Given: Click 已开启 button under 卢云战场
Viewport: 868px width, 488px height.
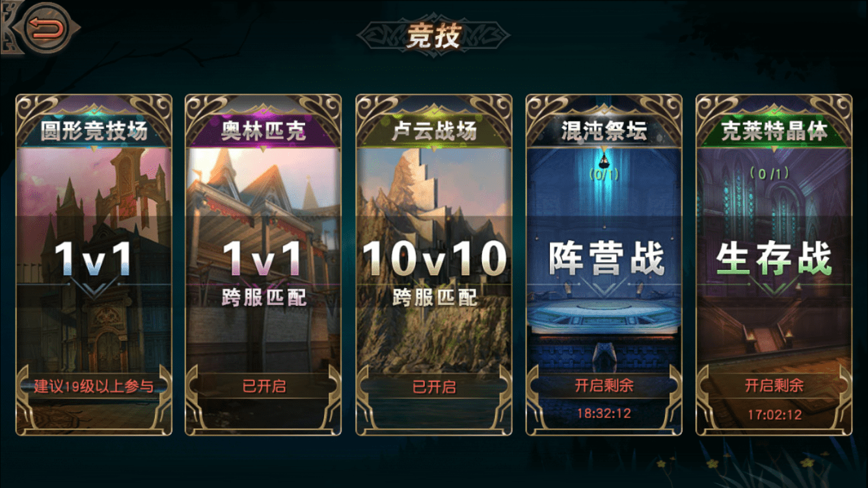Looking at the screenshot, I should [434, 386].
